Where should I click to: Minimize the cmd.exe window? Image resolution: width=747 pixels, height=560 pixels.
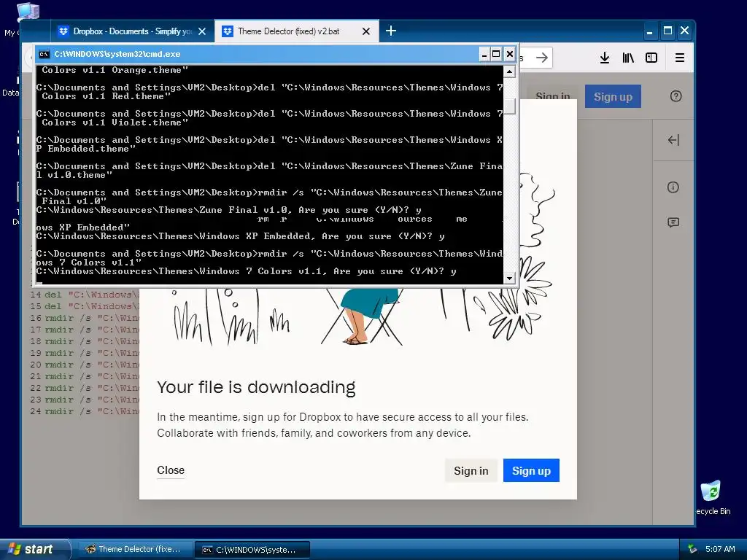pos(484,54)
